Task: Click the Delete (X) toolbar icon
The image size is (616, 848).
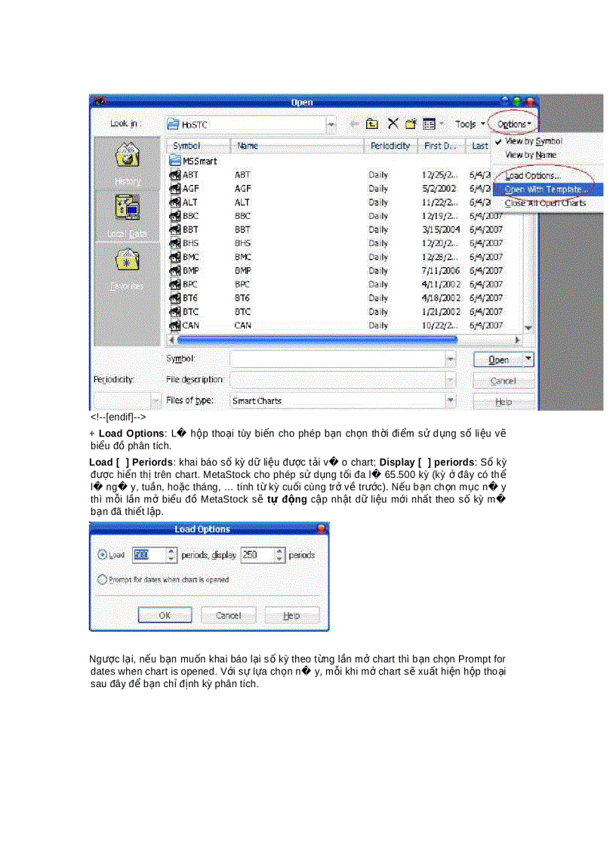Action: [391, 123]
